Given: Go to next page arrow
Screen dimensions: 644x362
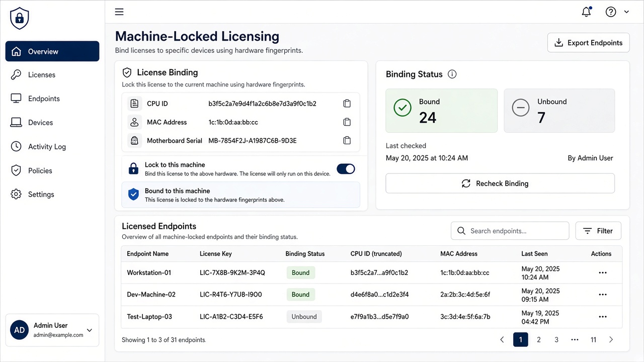Looking at the screenshot, I should click(x=611, y=340).
